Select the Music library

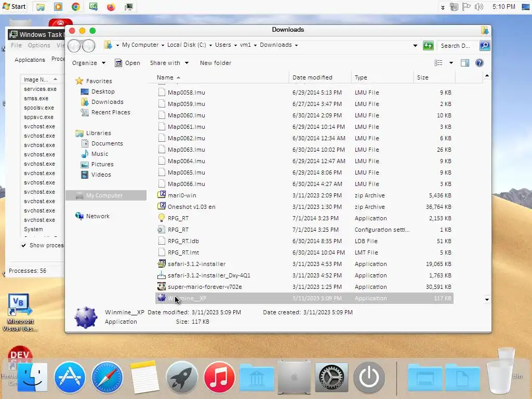(95, 154)
